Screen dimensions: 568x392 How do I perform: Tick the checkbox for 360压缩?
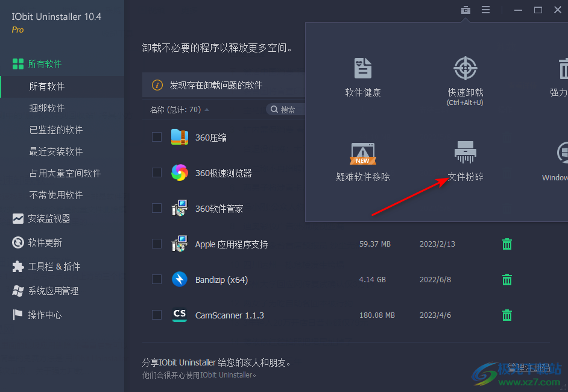pos(157,137)
